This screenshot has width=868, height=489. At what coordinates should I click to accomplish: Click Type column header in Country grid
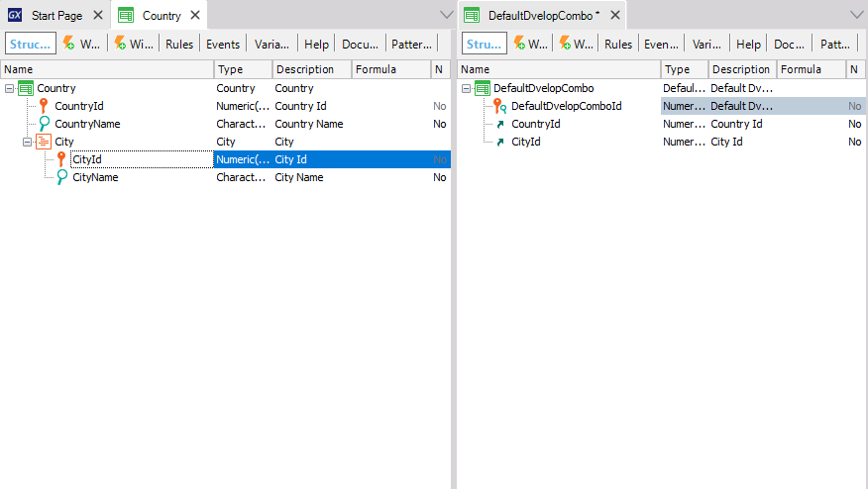click(243, 69)
